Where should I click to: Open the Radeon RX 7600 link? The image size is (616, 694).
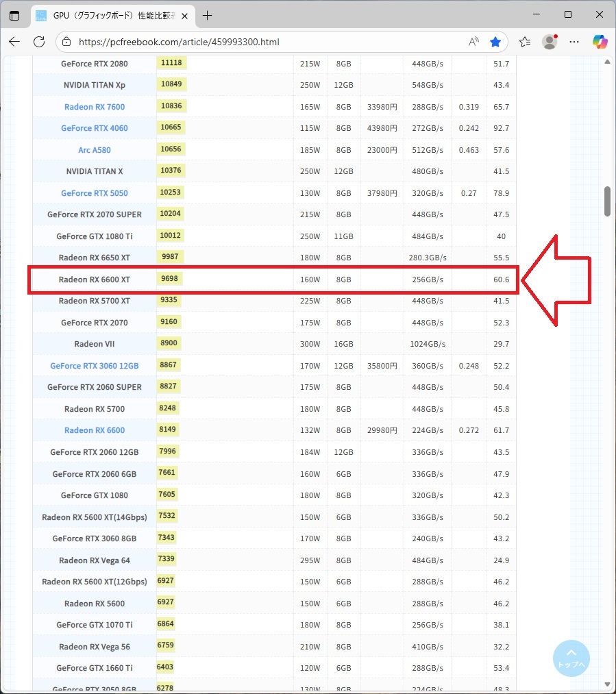[95, 107]
